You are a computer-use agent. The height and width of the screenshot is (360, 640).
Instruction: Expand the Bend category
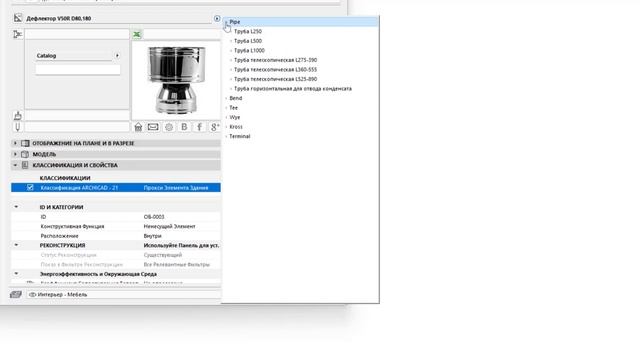(226, 98)
